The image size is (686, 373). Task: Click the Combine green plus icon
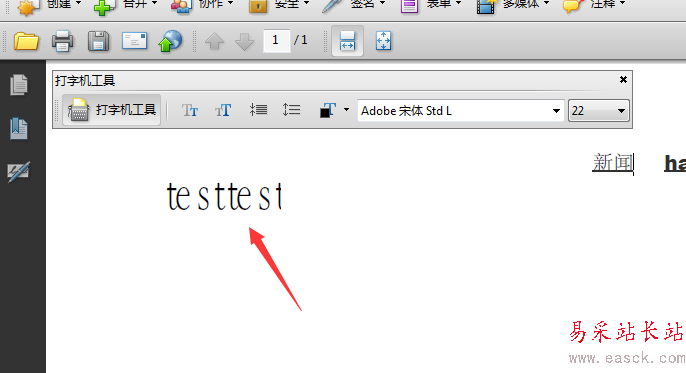104,7
